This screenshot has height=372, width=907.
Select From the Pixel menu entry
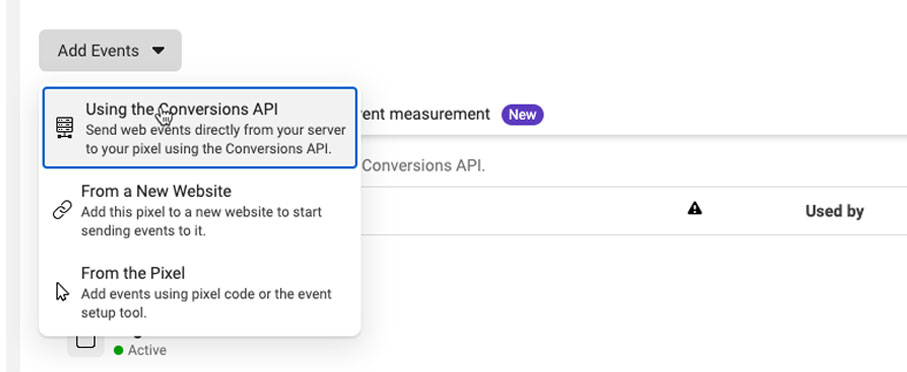(x=200, y=292)
